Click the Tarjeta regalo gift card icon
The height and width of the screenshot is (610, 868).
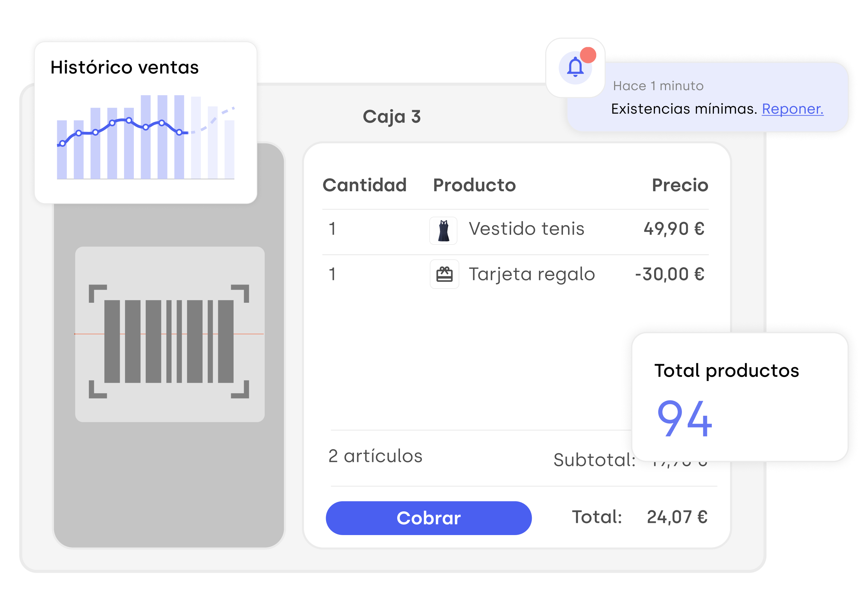coord(444,274)
